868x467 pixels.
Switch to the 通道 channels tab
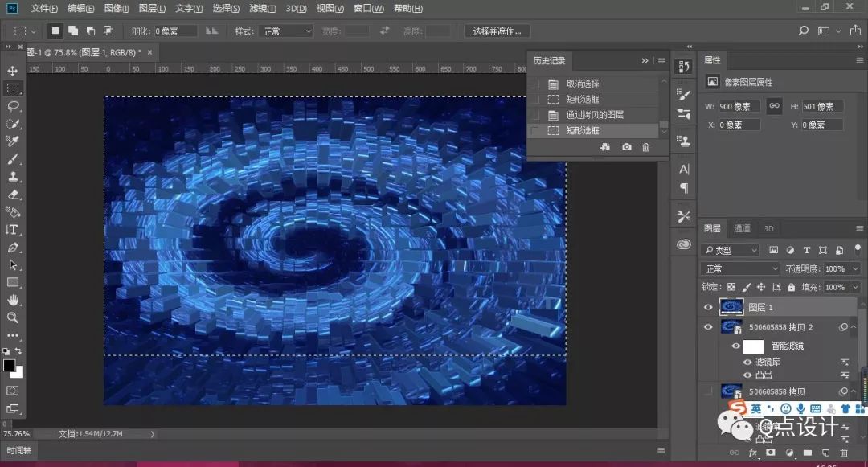pyautogui.click(x=742, y=228)
